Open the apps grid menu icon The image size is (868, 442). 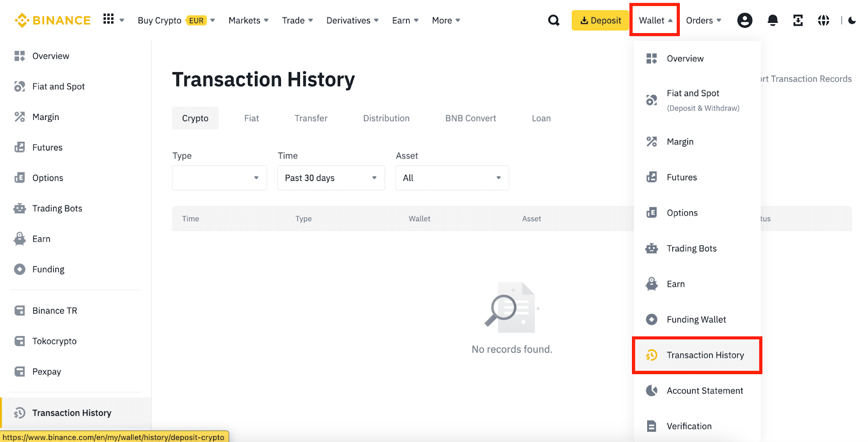coord(108,20)
